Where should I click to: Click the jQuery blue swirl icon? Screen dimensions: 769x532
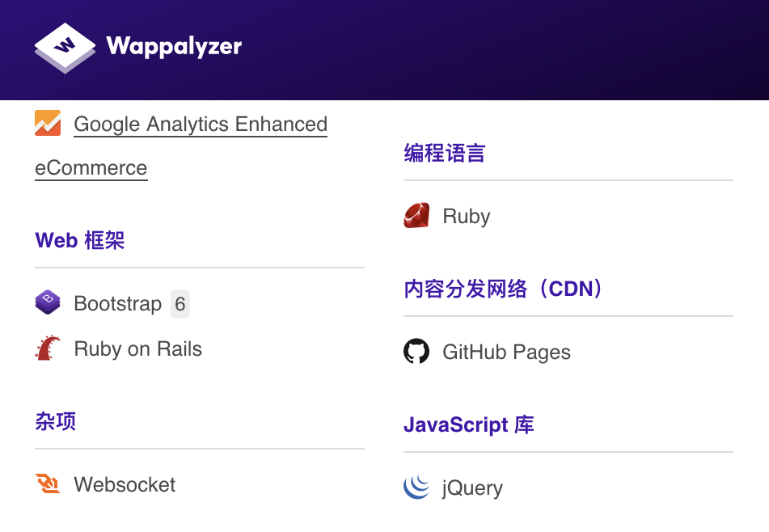pyautogui.click(x=416, y=487)
